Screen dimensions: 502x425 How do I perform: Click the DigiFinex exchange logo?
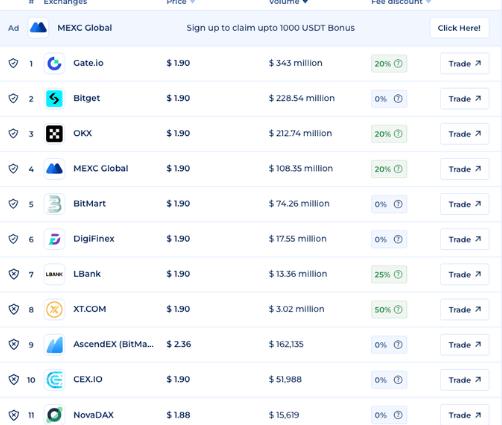click(x=54, y=239)
